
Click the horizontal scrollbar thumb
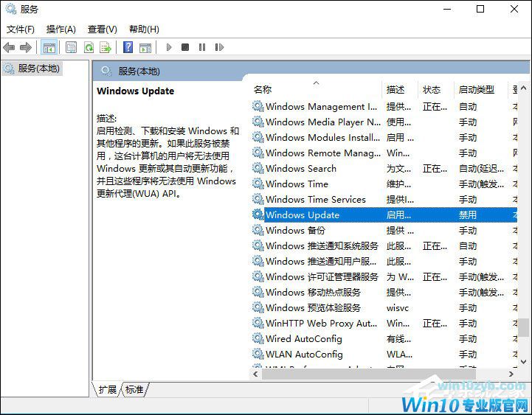(369, 374)
